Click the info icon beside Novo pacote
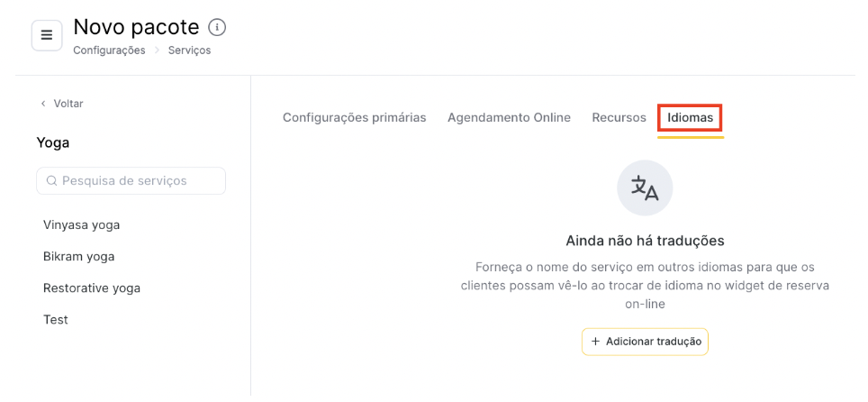Screen dimensions: 868x402 (217, 27)
